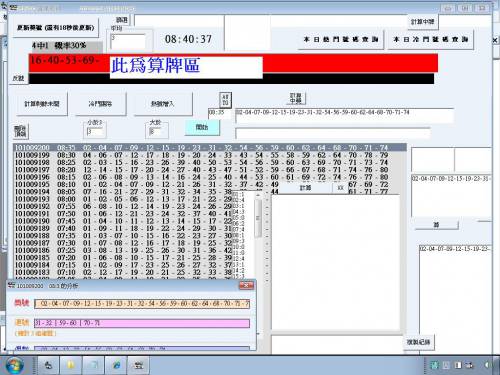Click the 本日冷門號碼查詢 button
500x375 pixels.
coord(430,39)
